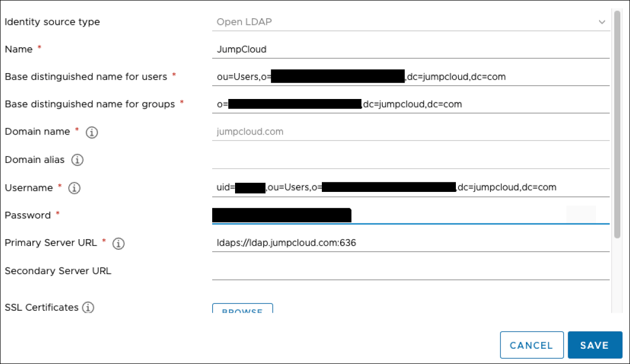The height and width of the screenshot is (364, 630).
Task: Click the Username info icon
Action: (74, 188)
